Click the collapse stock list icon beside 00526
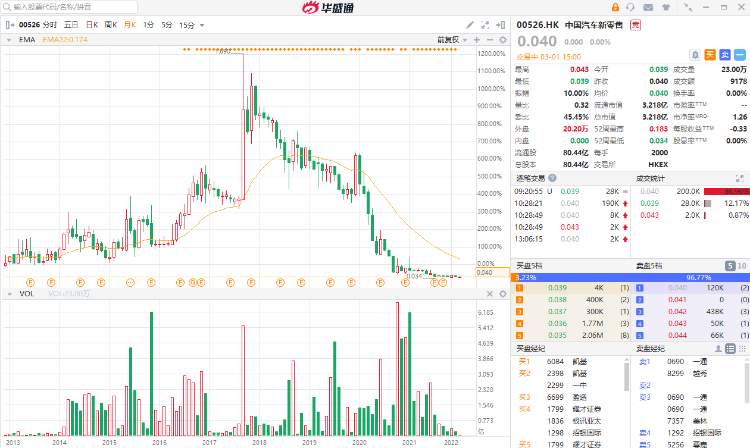Image resolution: width=750 pixels, height=448 pixels. (x=10, y=25)
